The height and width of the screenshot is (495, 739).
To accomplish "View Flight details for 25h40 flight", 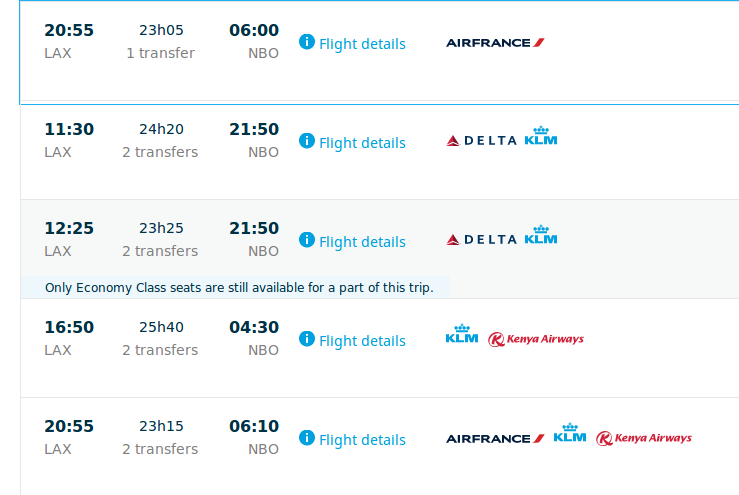I will click(362, 341).
